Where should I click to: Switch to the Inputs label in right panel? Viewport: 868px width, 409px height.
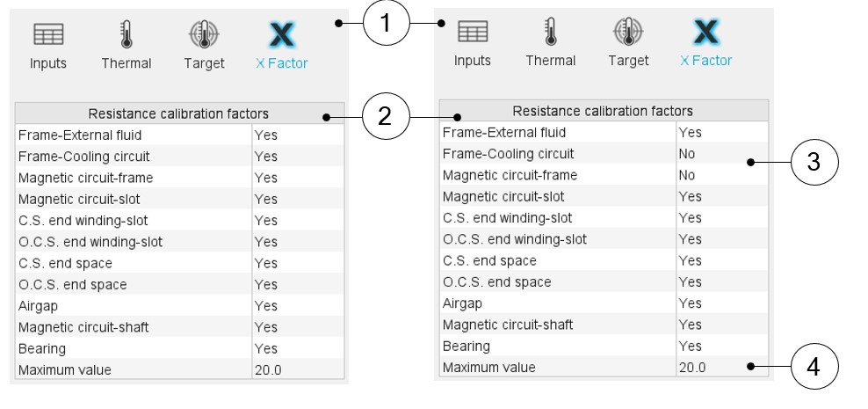click(473, 61)
